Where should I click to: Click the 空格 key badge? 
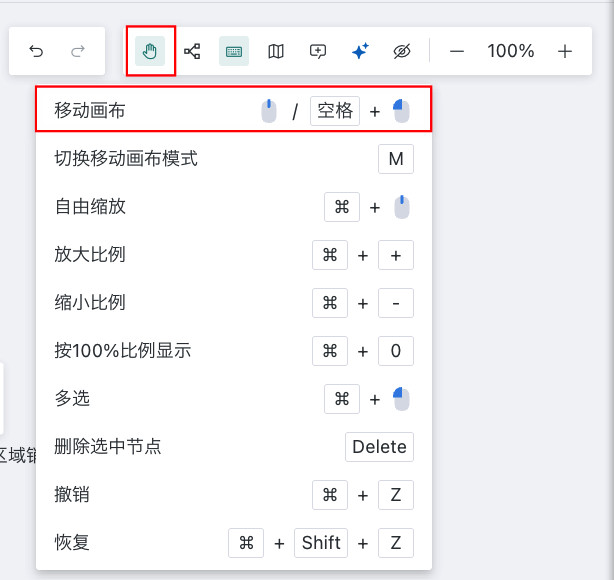click(x=335, y=111)
